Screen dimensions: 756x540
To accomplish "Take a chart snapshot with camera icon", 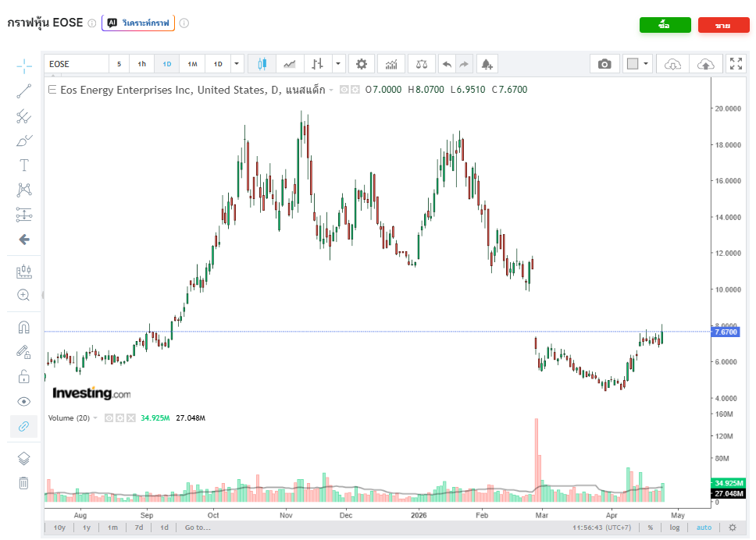I will click(604, 64).
